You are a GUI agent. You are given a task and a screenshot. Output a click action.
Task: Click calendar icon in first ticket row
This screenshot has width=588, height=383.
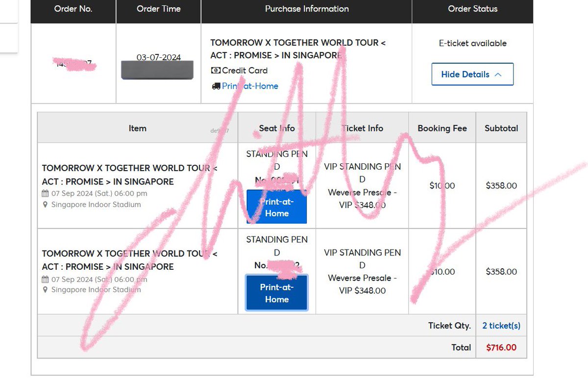click(45, 193)
